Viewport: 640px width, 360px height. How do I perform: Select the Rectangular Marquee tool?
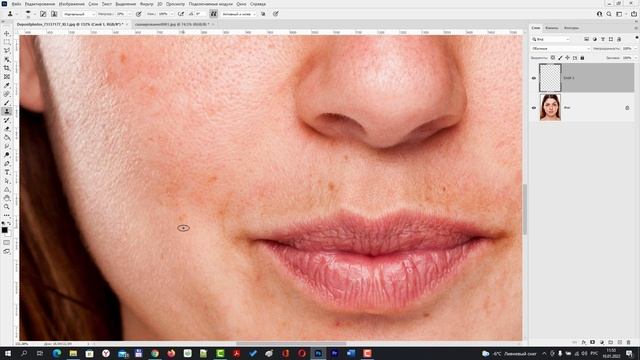click(7, 42)
